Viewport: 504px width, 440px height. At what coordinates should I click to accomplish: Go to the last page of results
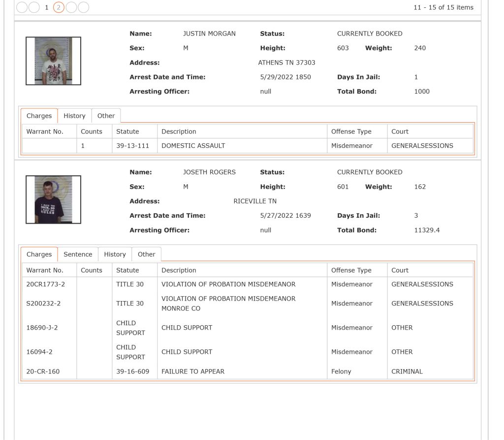(x=84, y=7)
